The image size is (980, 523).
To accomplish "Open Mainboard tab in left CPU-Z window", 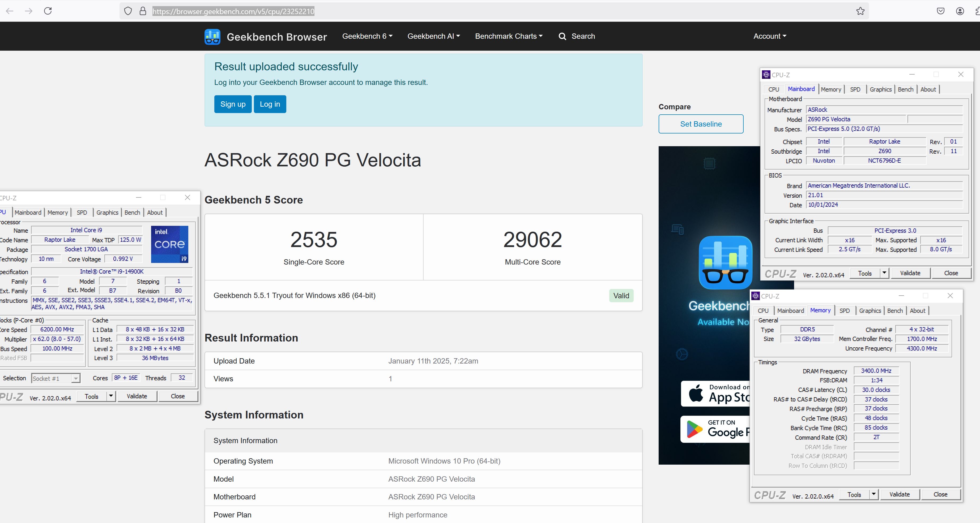I will [28, 213].
